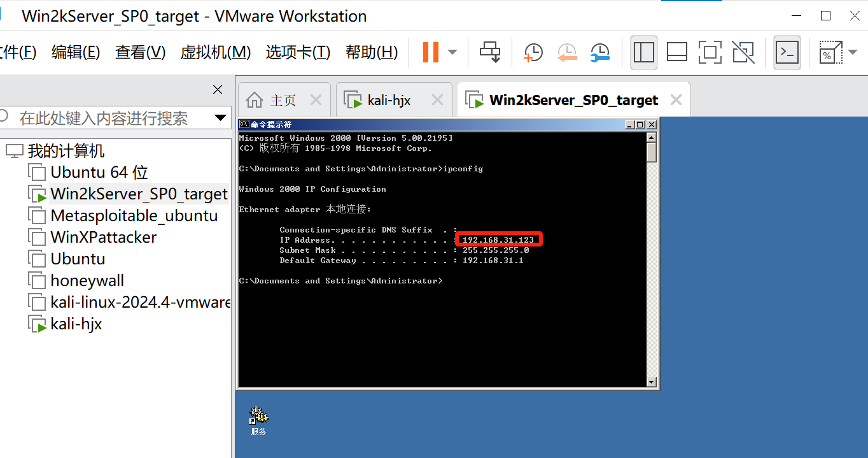Select Win2kServer_SP0_target in the library

(x=139, y=194)
